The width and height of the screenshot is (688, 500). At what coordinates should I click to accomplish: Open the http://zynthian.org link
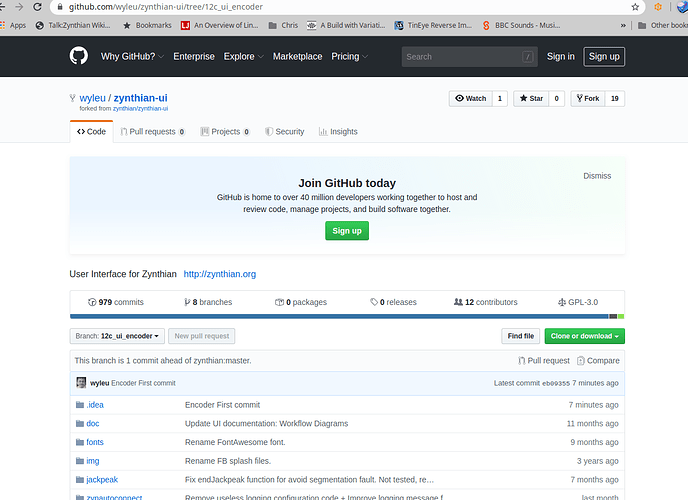point(219,274)
